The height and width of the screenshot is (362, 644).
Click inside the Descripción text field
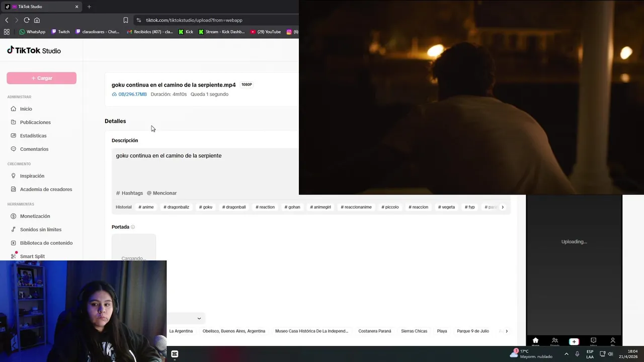[205, 168]
